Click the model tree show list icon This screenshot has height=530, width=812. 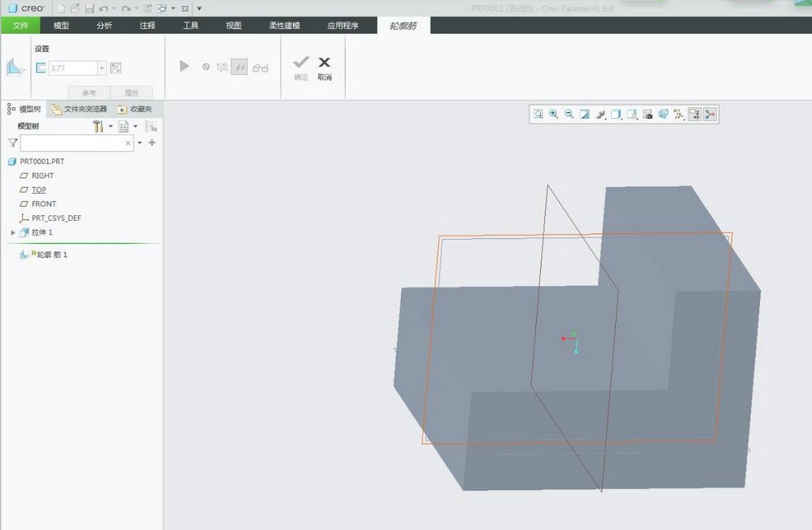(x=123, y=126)
